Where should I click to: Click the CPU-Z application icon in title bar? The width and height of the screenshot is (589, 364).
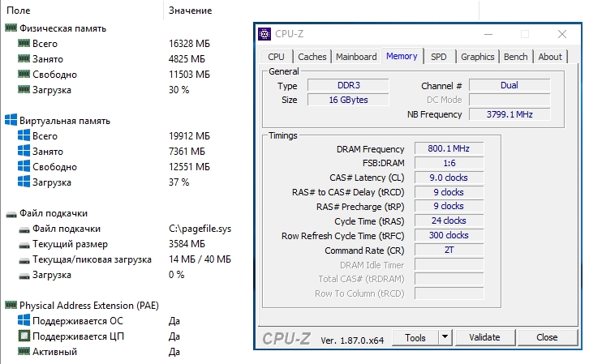point(264,34)
